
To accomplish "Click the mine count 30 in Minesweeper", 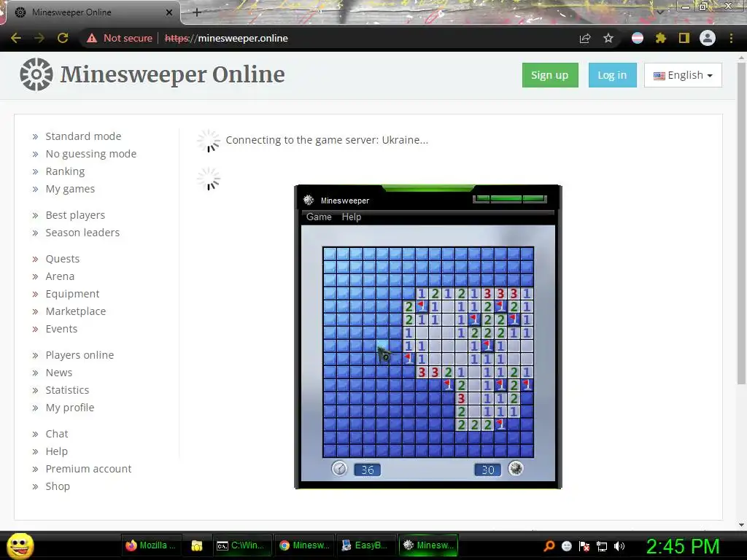I will click(x=488, y=470).
